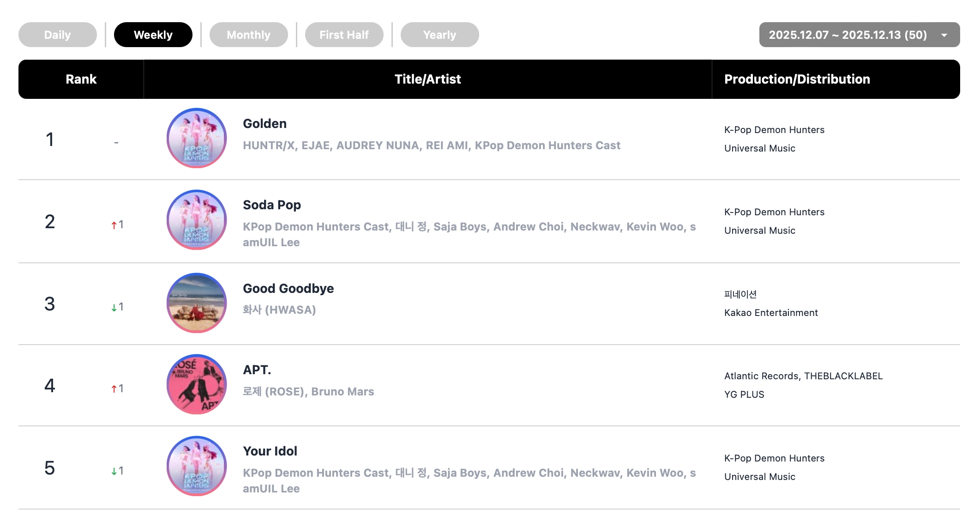The width and height of the screenshot is (980, 516).
Task: Open the Golden song title link
Action: point(265,124)
